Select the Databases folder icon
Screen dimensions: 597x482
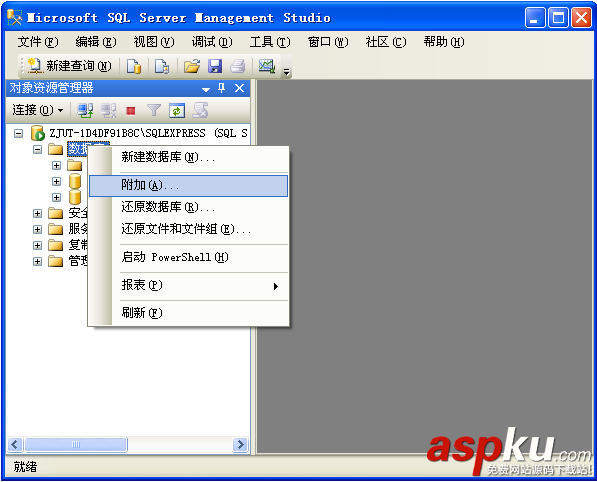click(x=56, y=149)
